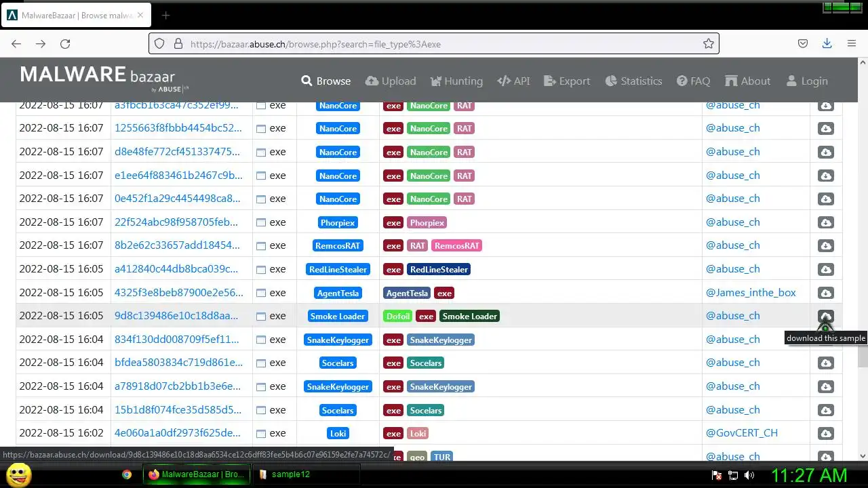Open hash link 4325f3e8beb87900e2e56
Screen dimensions: 868x488
178,293
